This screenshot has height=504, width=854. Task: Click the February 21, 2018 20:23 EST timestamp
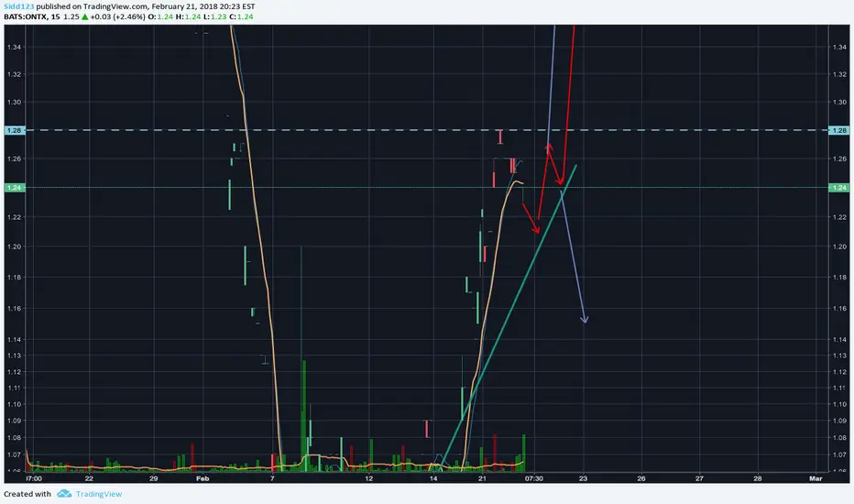[x=203, y=6]
